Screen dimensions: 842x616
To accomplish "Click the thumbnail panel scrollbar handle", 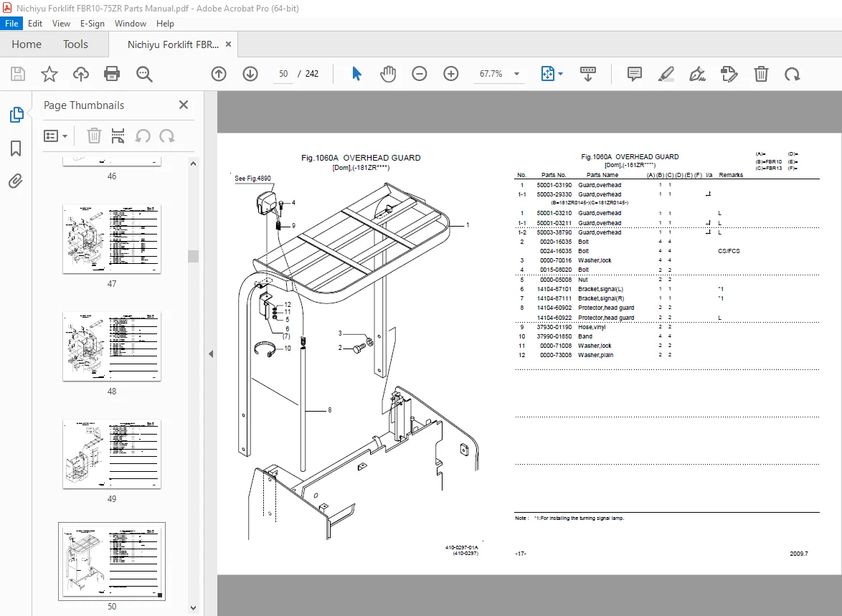I will [x=194, y=256].
